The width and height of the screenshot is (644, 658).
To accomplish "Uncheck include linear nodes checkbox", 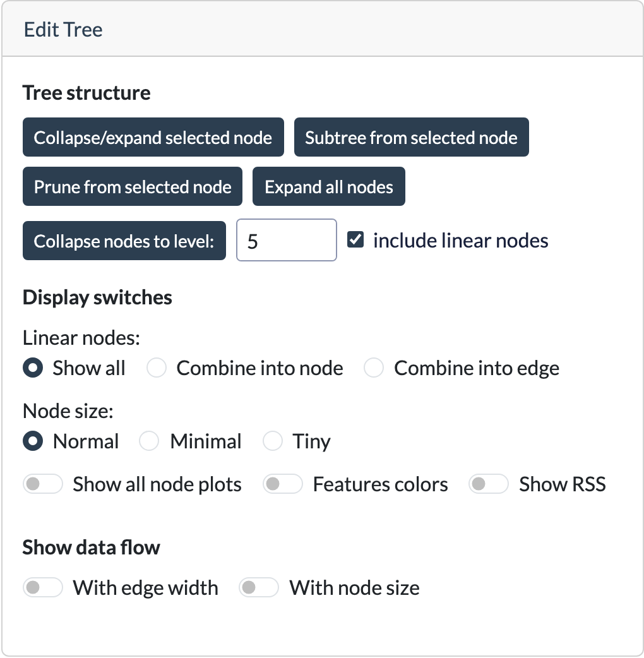I will click(x=355, y=239).
